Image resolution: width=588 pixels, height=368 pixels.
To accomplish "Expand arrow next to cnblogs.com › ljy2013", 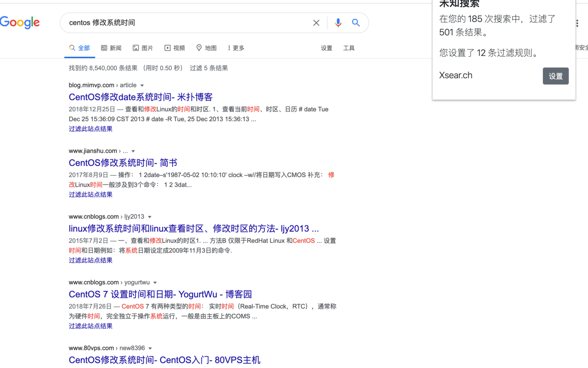I will click(x=150, y=217).
